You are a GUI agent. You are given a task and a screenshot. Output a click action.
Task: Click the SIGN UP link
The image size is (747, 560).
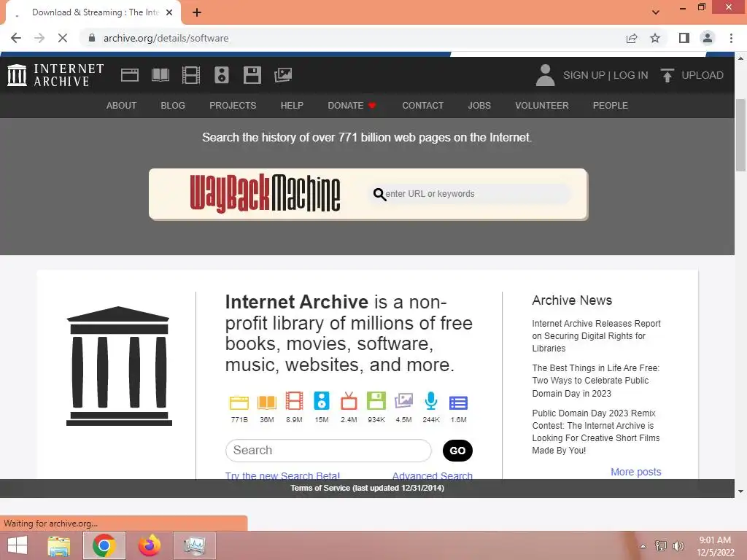click(584, 75)
